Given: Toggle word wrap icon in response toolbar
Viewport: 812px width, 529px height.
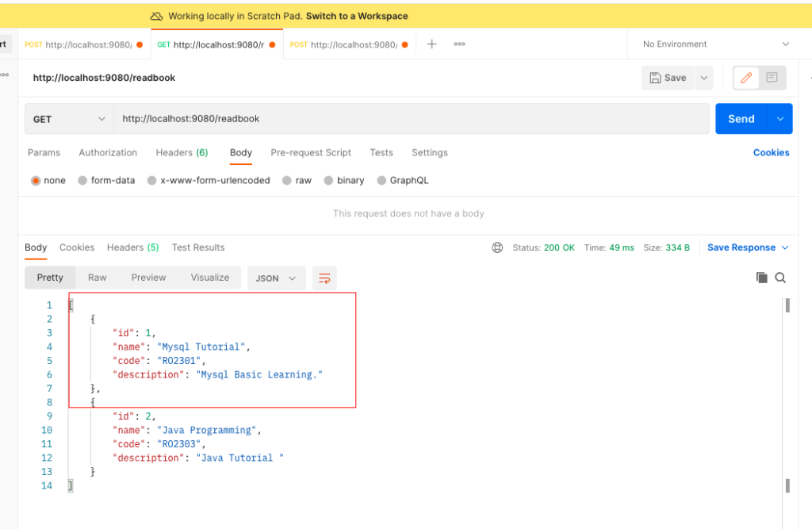Looking at the screenshot, I should [324, 278].
